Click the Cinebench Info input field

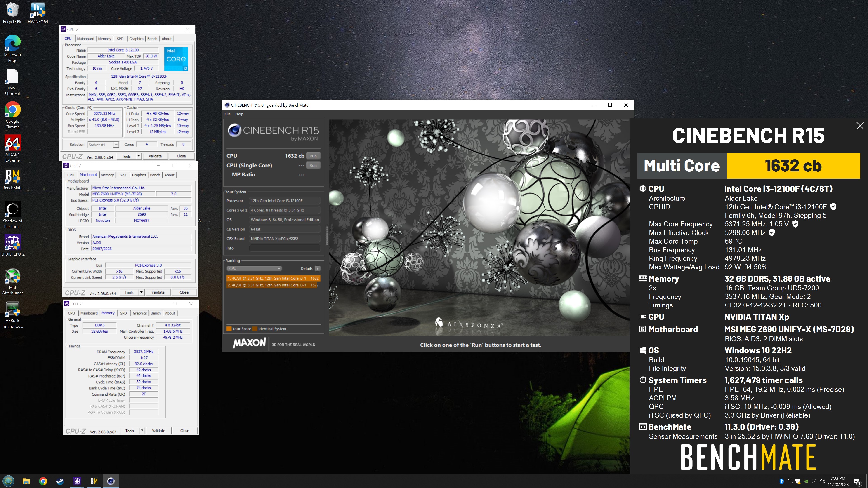285,248
